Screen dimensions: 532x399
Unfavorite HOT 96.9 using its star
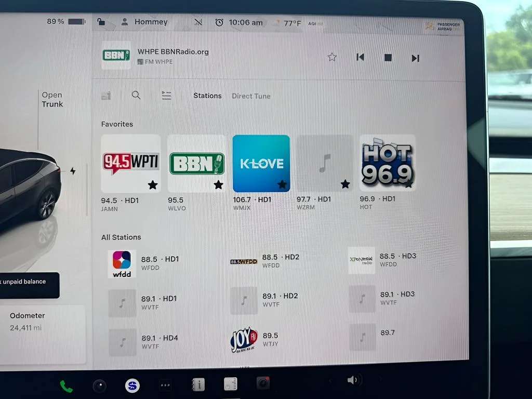(408, 184)
